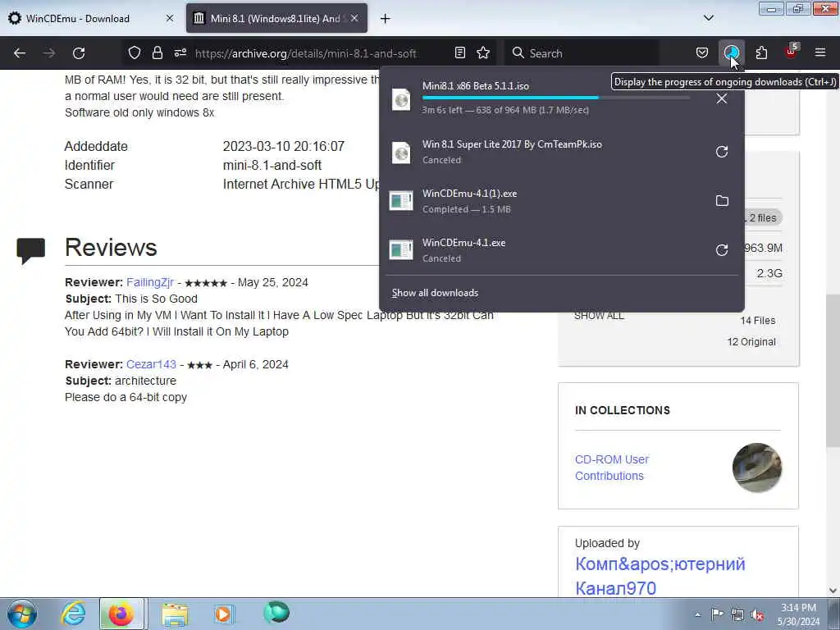Open the Action Center flag icon
Image resolution: width=840 pixels, height=630 pixels.
717,614
